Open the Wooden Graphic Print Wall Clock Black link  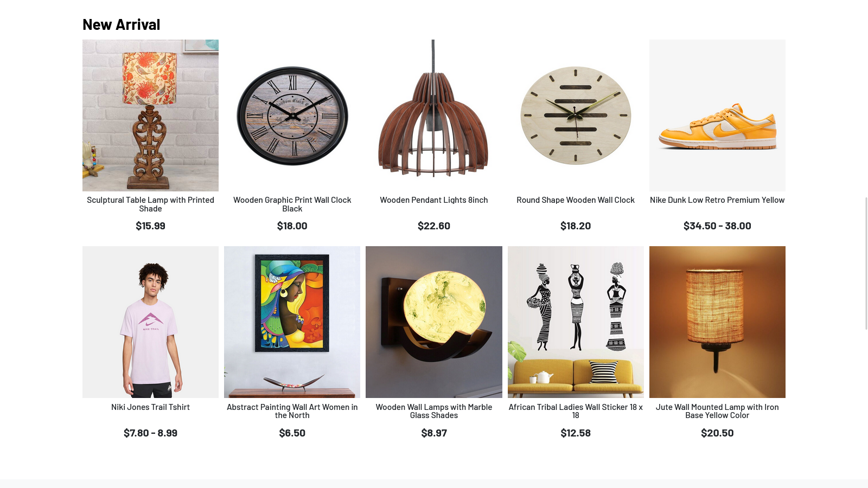[292, 204]
